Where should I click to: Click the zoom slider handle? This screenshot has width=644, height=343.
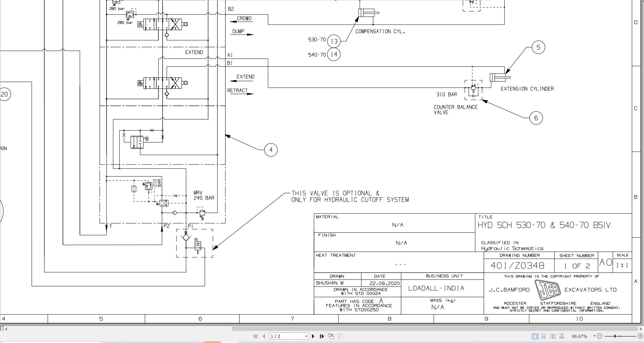[x=615, y=336]
